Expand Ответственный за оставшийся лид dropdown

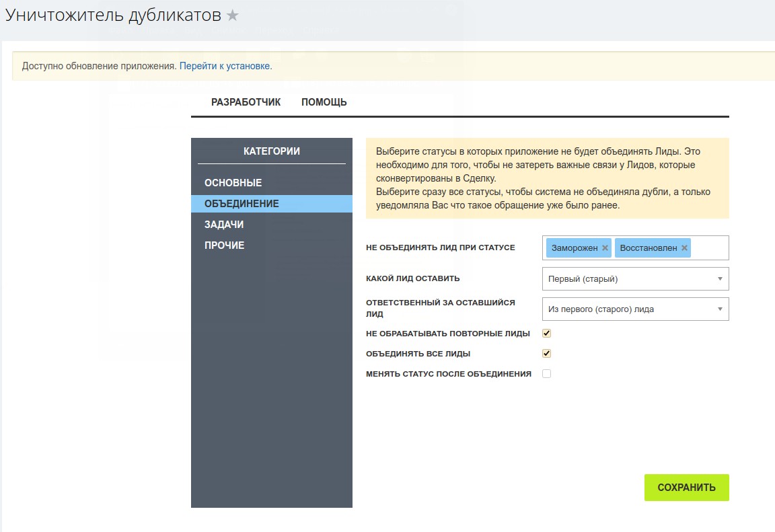point(634,309)
